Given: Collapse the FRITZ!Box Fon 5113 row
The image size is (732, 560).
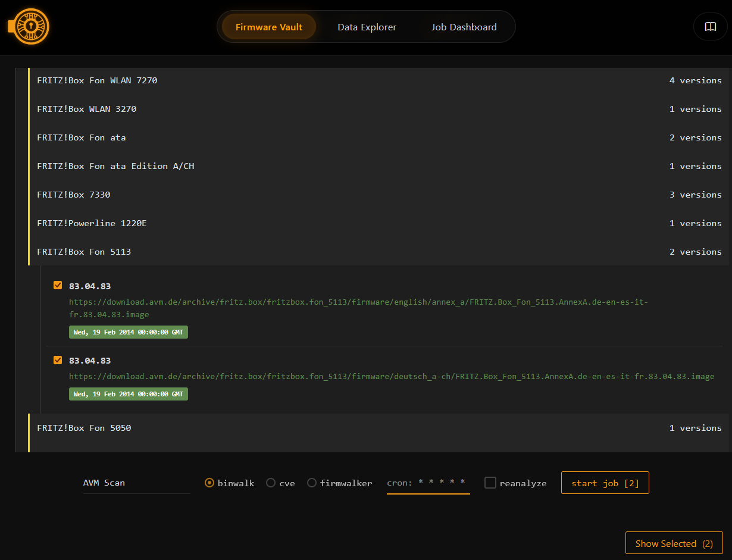Looking at the screenshot, I should point(378,252).
